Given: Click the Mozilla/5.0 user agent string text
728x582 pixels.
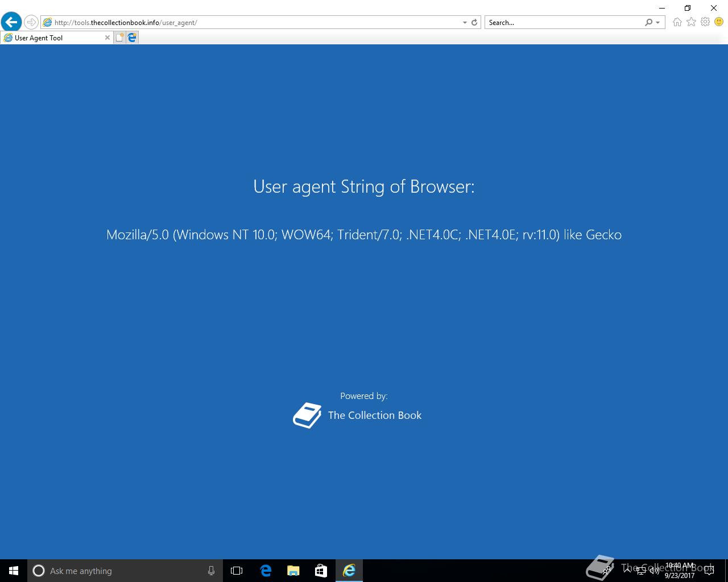Looking at the screenshot, I should click(x=364, y=235).
